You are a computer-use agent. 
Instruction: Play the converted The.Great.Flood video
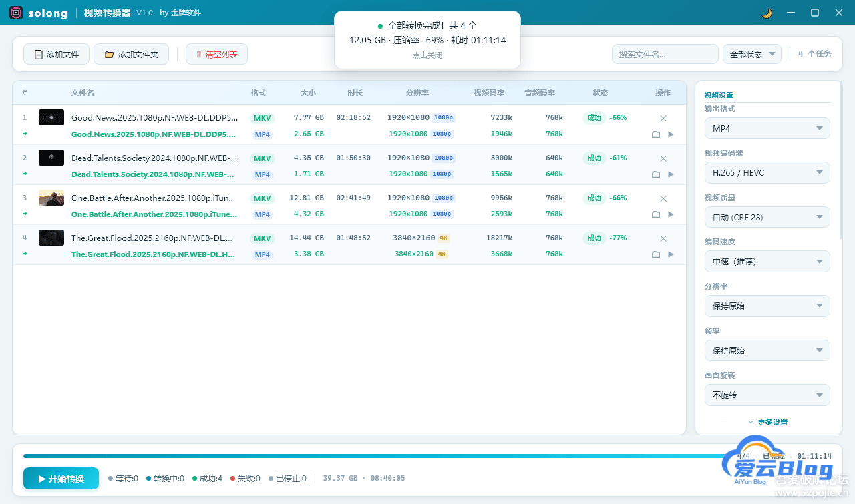671,254
